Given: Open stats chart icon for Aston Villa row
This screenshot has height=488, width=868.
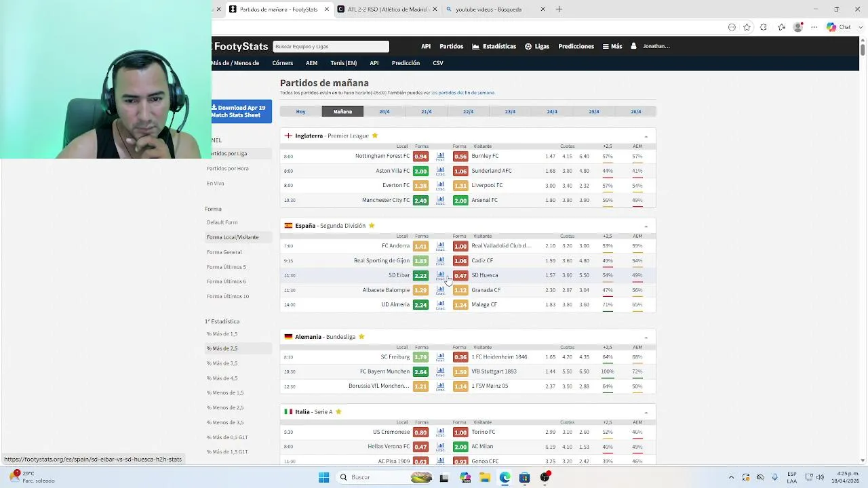Looking at the screenshot, I should tap(440, 171).
